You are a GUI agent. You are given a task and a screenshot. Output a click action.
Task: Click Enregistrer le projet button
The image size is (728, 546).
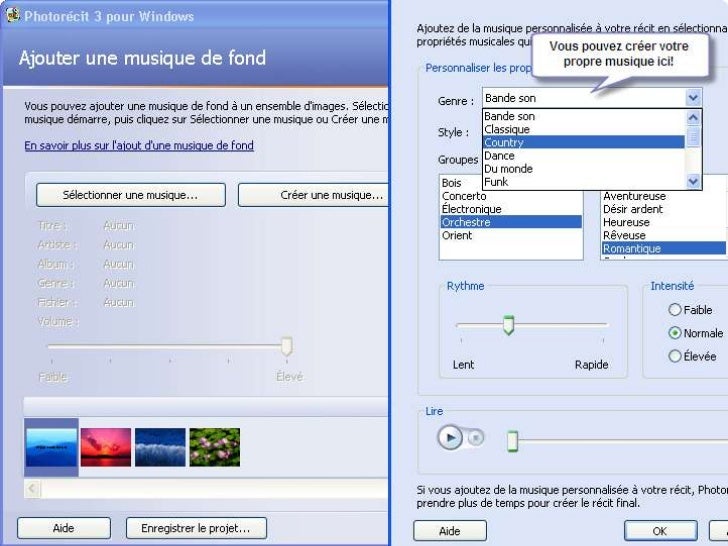(x=196, y=528)
